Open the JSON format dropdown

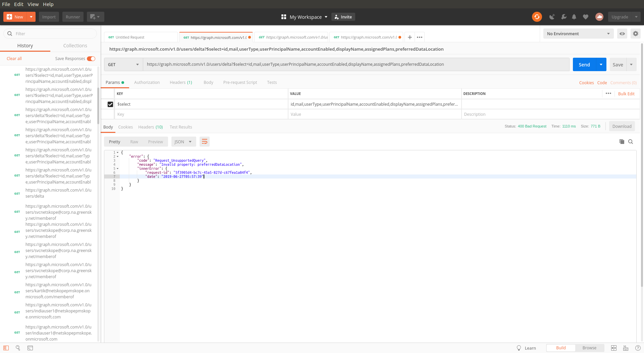pyautogui.click(x=183, y=142)
